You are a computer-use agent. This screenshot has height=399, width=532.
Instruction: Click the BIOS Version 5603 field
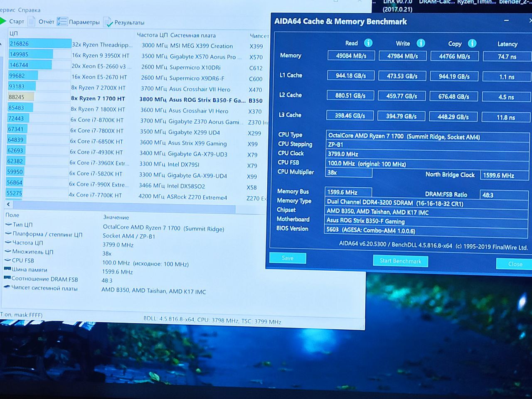coord(426,230)
